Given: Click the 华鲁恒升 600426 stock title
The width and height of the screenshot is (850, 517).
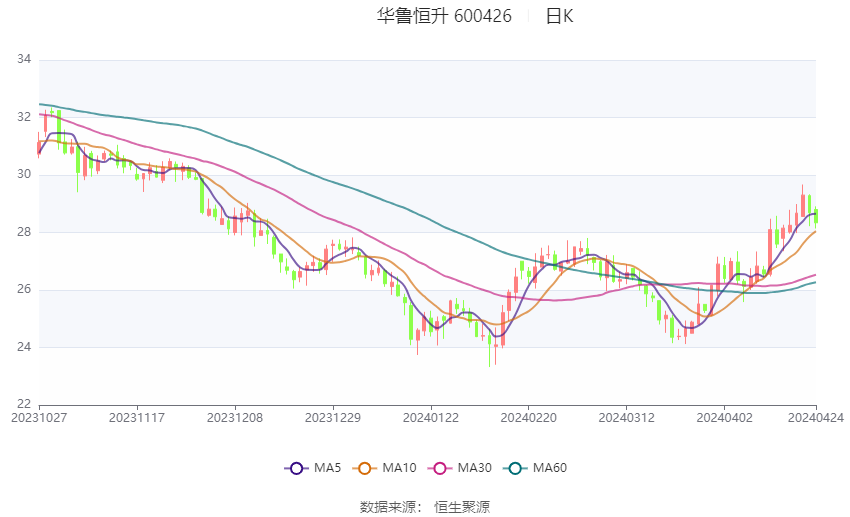Looking at the screenshot, I should [x=444, y=16].
